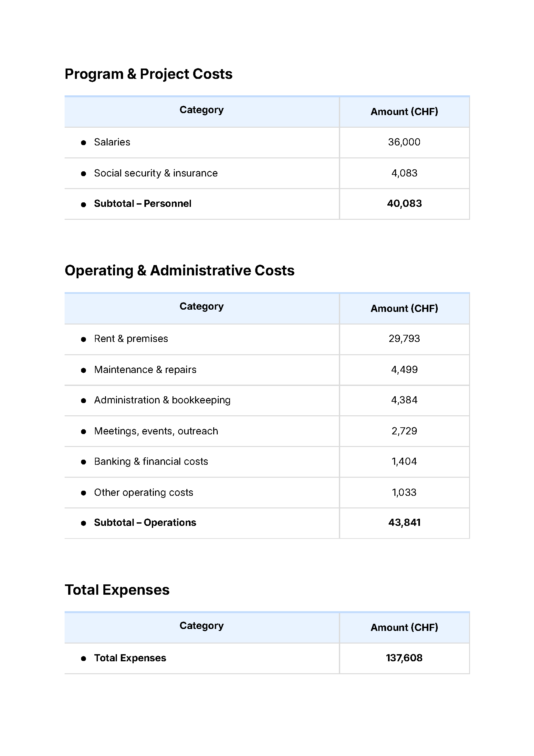Select the Other operating costs label
Viewport: 534px width, 756px height.
[x=143, y=493]
